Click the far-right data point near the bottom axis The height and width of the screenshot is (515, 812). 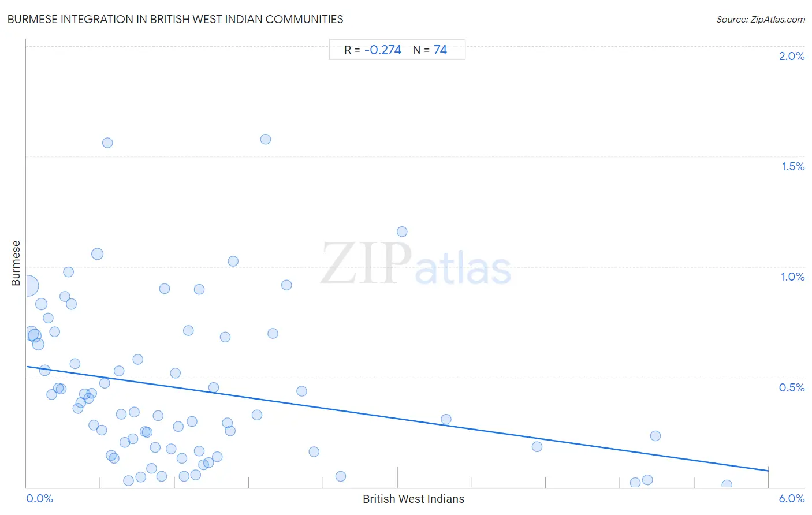(x=727, y=485)
